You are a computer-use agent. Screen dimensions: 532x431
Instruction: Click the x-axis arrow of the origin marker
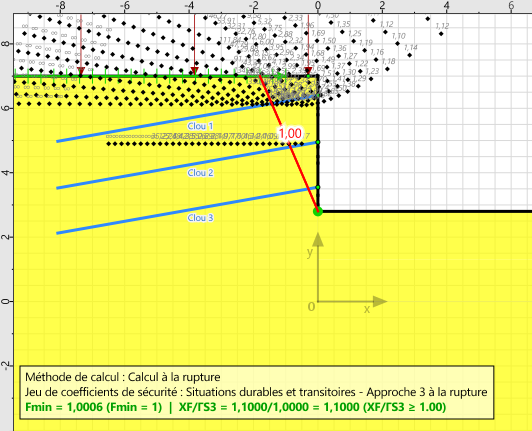(x=380, y=301)
